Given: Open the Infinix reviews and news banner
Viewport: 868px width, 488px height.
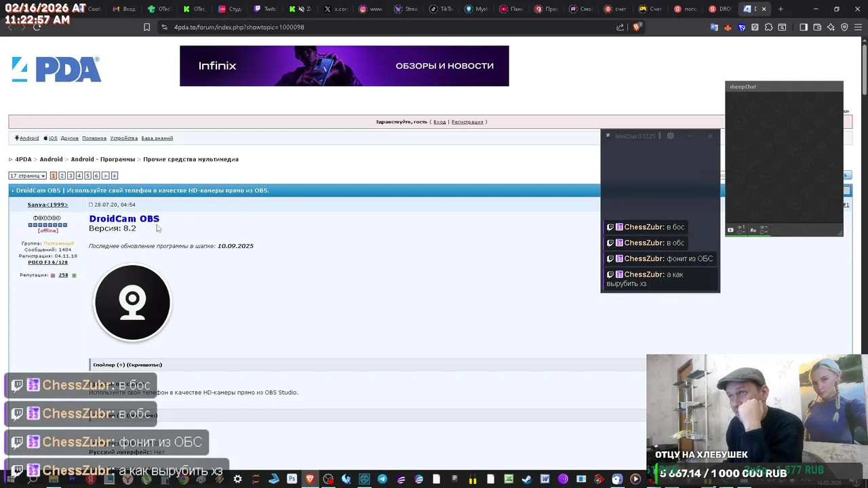Looking at the screenshot, I should pyautogui.click(x=344, y=66).
